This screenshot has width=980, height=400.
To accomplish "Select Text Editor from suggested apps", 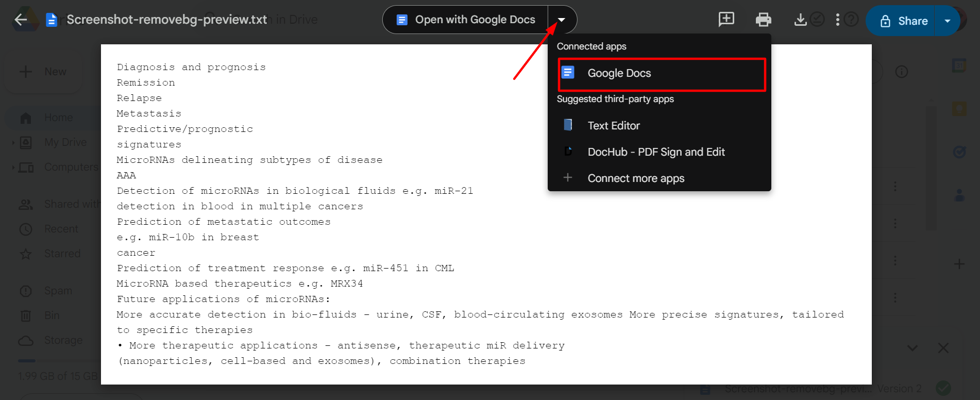I will click(x=660, y=126).
